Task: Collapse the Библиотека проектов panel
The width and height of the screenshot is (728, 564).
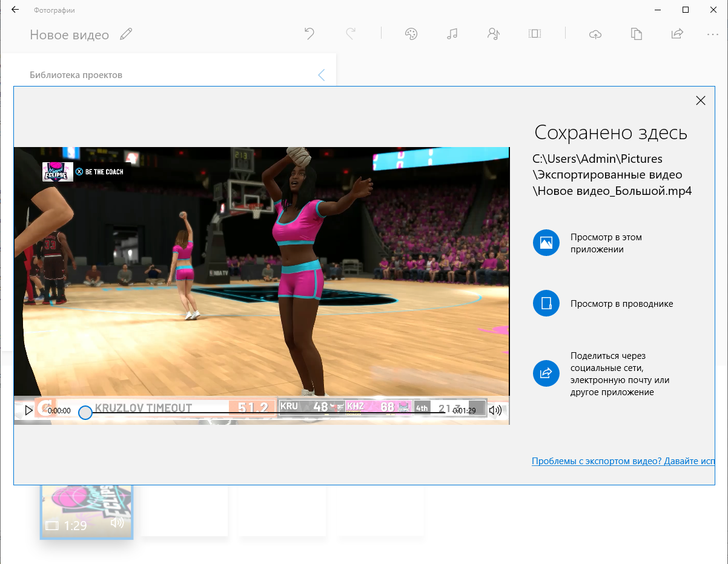Action: pos(321,75)
